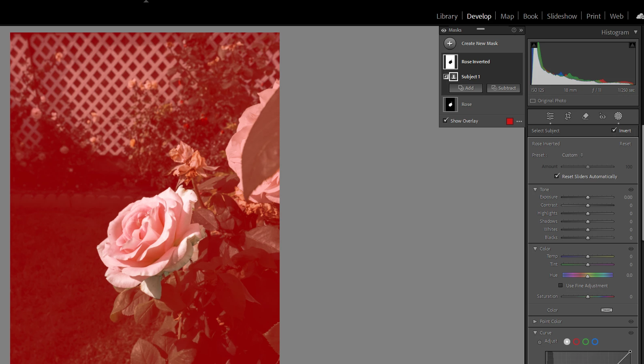Click the Masks panel drag handle
644x364 pixels.
(481, 29)
